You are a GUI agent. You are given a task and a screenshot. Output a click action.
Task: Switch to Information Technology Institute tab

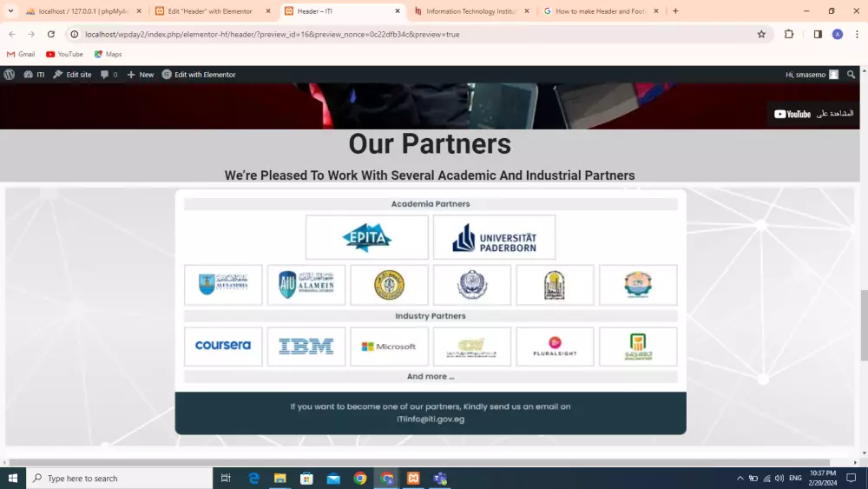472,11
